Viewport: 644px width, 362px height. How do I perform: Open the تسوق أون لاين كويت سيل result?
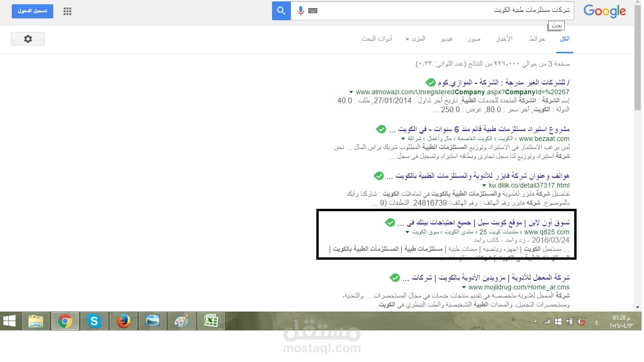pyautogui.click(x=484, y=222)
